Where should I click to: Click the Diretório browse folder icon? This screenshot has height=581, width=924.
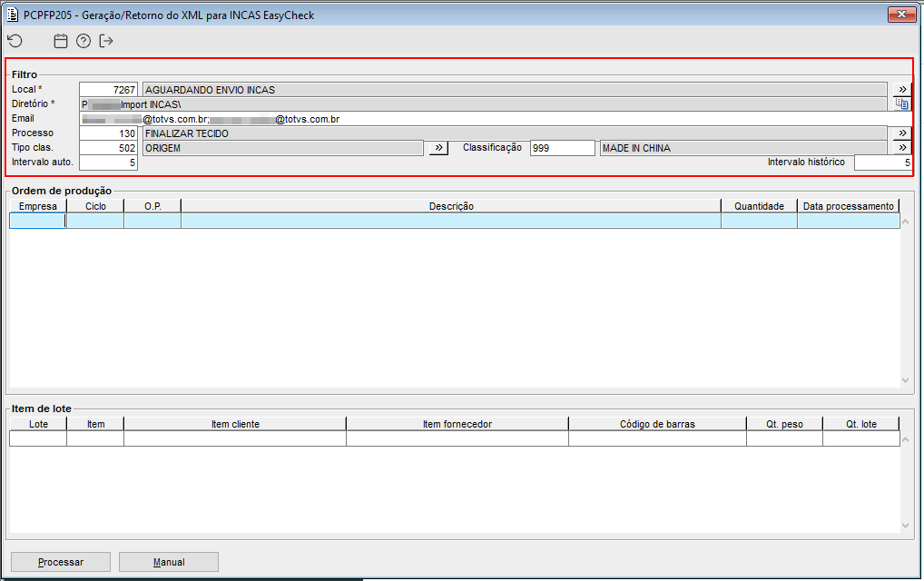(902, 103)
